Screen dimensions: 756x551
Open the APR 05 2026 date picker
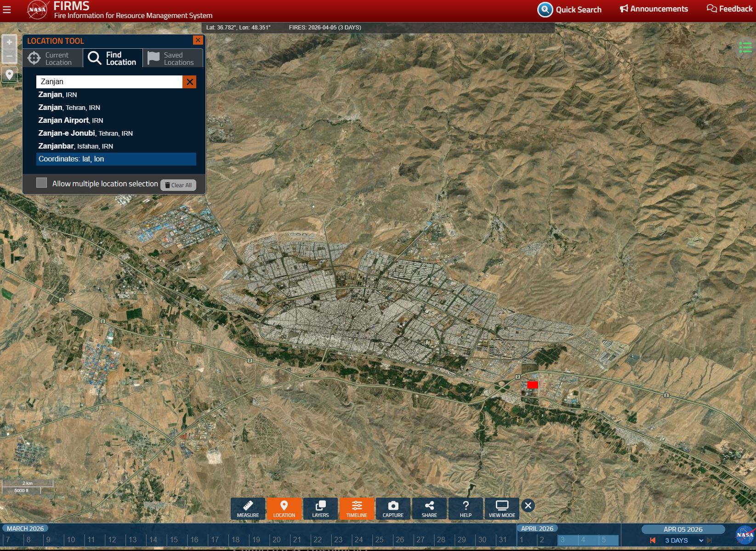point(683,529)
